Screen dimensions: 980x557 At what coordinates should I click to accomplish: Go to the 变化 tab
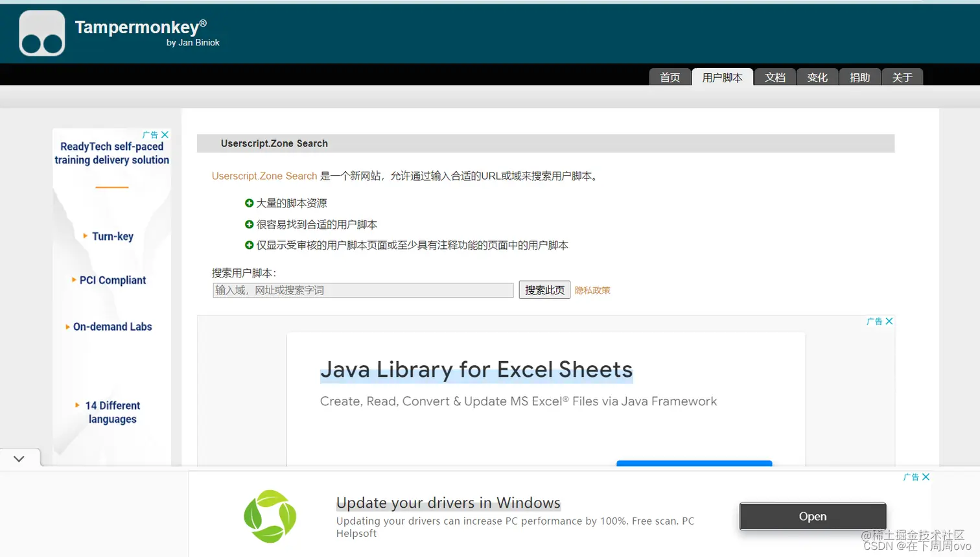[x=817, y=77]
